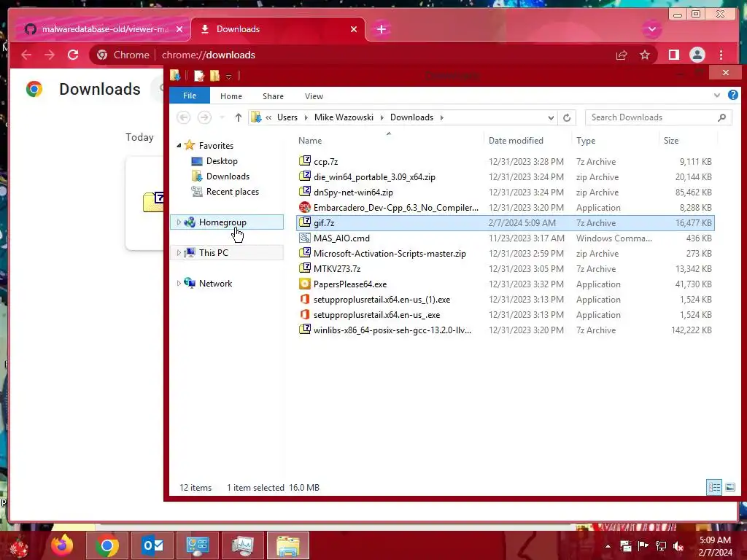The image size is (747, 560).
Task: Bookmark this tab with the star icon
Action: (x=645, y=55)
